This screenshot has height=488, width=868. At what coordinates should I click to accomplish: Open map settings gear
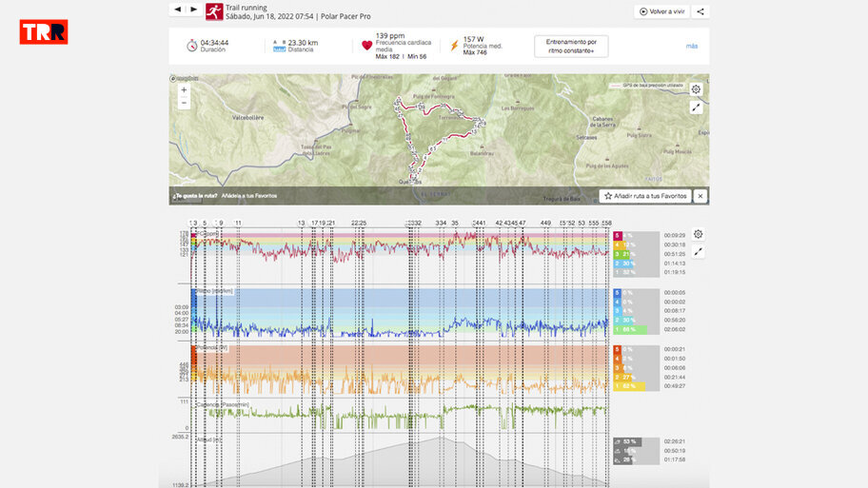pos(696,89)
